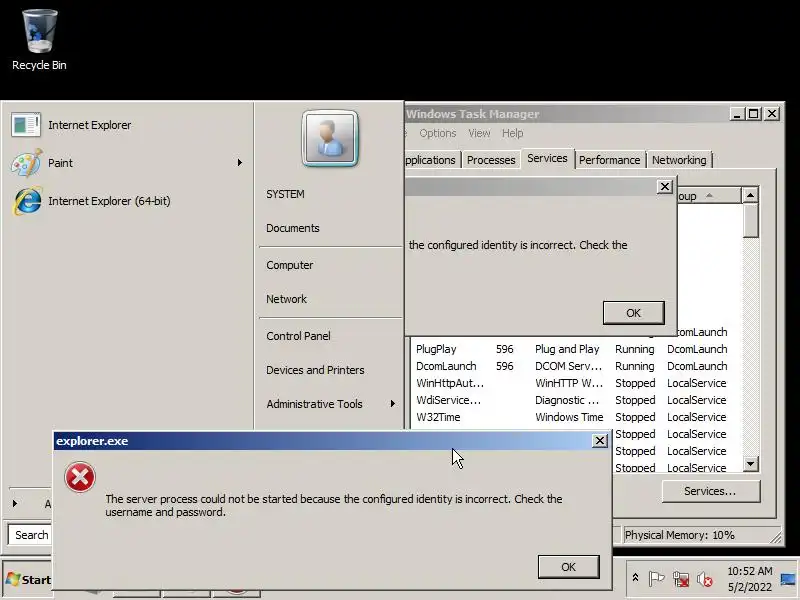This screenshot has height=600, width=800.
Task: Click the Start button
Action: (28, 580)
